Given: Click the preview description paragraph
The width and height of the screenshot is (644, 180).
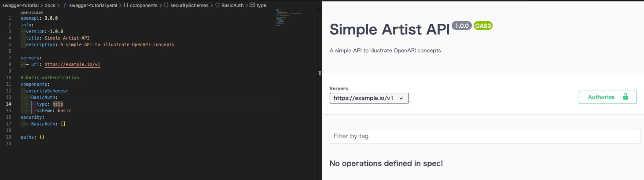Looking at the screenshot, I should click(385, 51).
